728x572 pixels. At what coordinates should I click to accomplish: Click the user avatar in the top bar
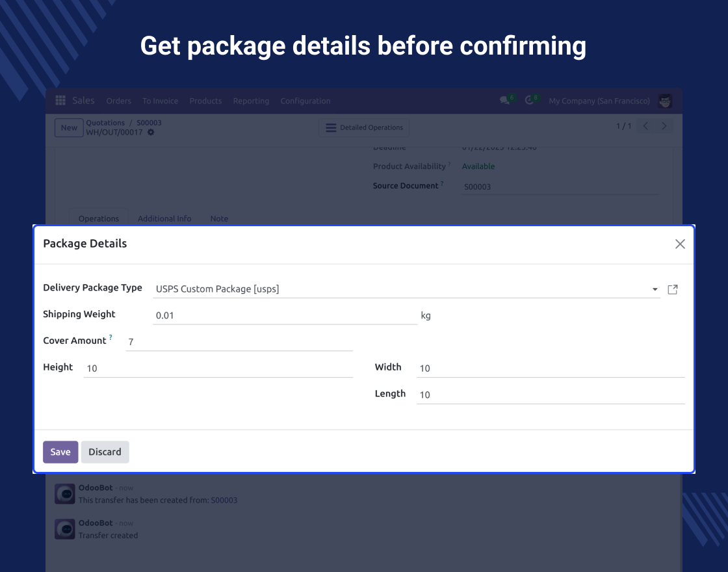pos(665,101)
